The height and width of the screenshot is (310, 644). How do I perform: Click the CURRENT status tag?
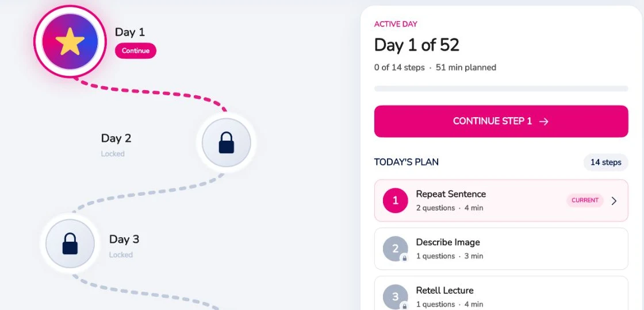pos(585,200)
